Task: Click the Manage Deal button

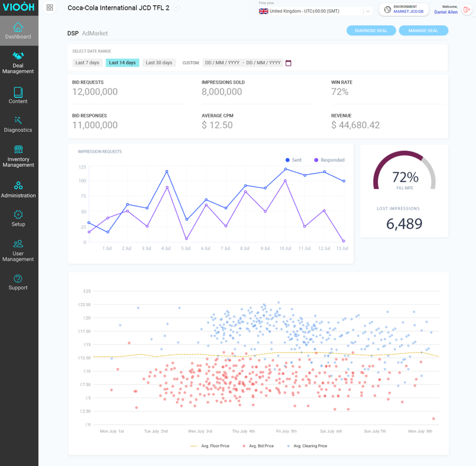Action: pos(423,31)
